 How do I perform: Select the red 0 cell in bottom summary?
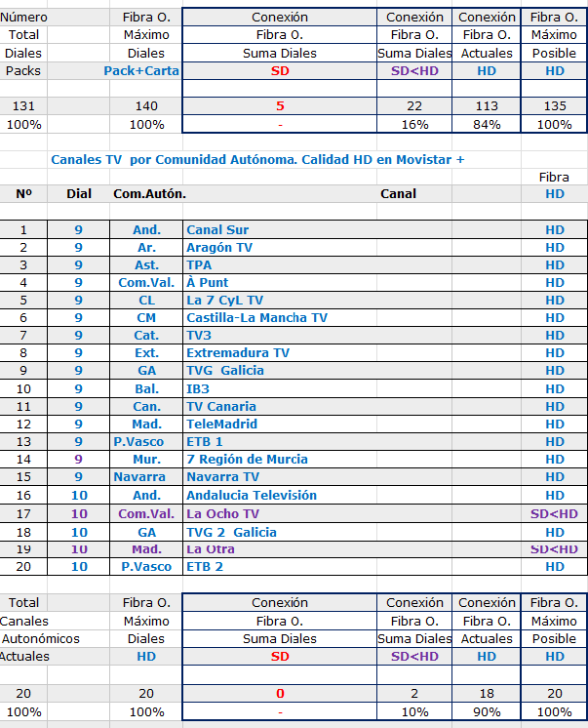coord(280,692)
